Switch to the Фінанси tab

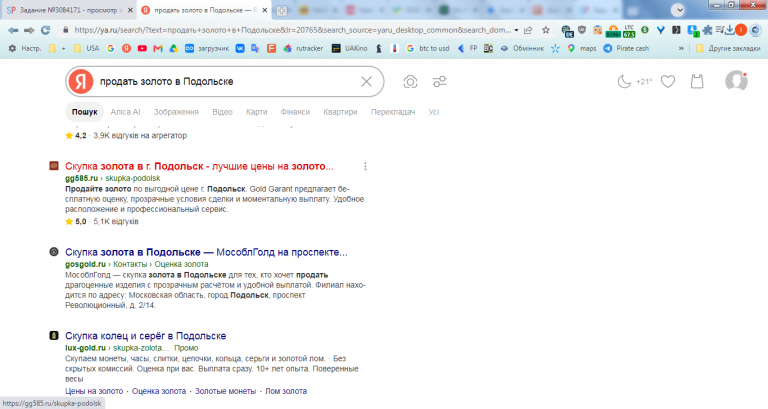click(295, 112)
